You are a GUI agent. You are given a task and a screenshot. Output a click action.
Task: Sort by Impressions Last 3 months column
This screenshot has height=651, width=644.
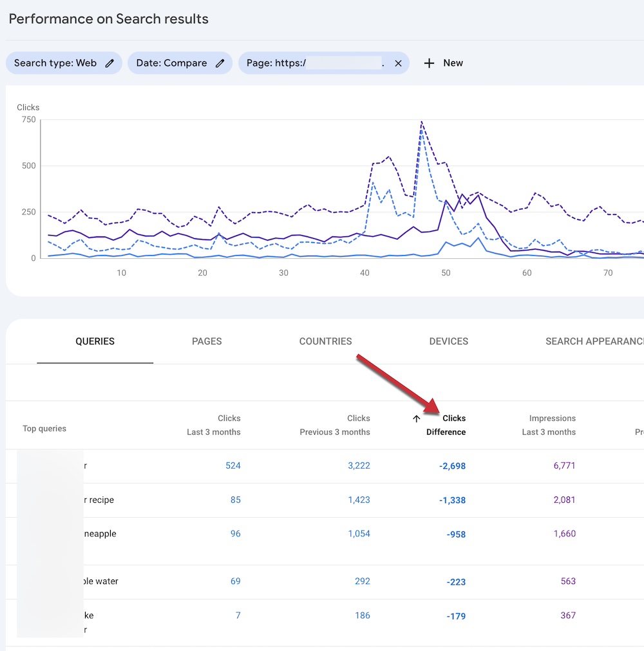[549, 425]
